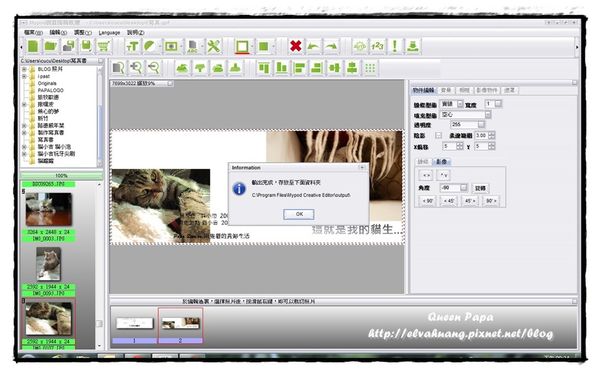This screenshot has height=375, width=600.
Task: Open the Language menu
Action: tap(109, 33)
